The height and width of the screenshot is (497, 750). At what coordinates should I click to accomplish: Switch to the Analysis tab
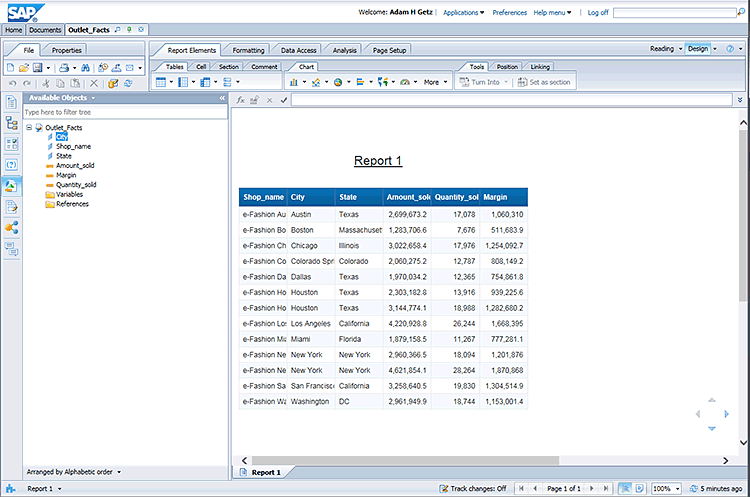(344, 50)
